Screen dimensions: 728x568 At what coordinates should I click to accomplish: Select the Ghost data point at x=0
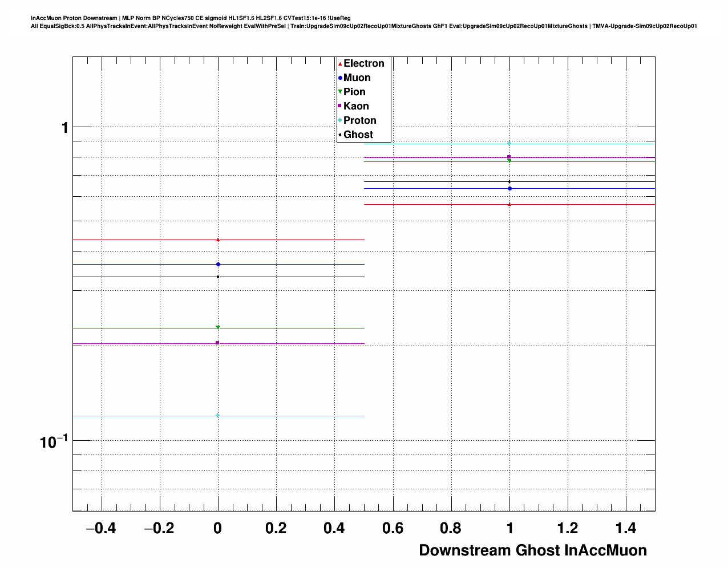click(218, 277)
